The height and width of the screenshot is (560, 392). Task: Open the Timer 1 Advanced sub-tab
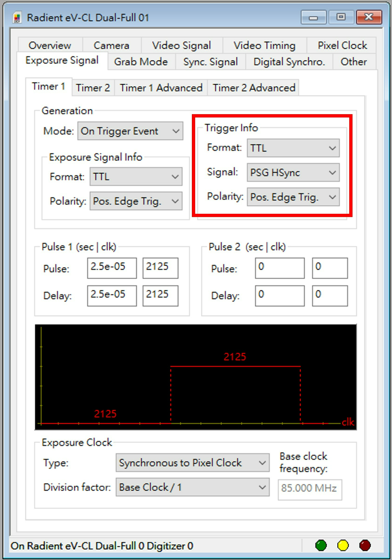click(161, 88)
